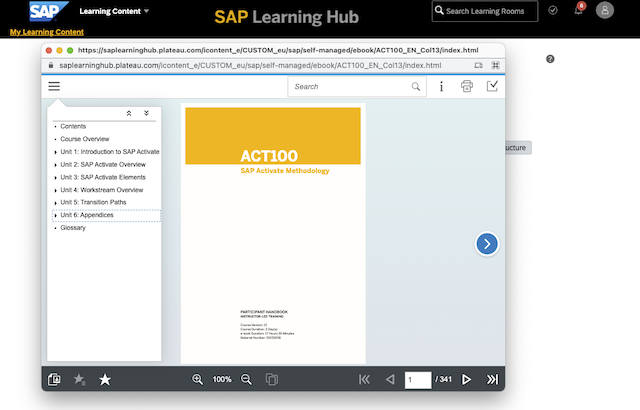
Task: Close the popup with the red button
Action: [x=49, y=50]
